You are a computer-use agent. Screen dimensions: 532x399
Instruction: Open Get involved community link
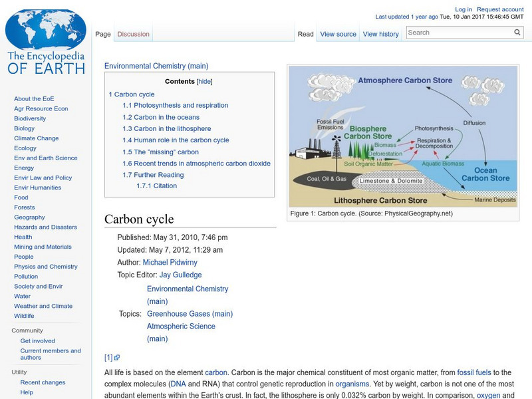(38, 340)
